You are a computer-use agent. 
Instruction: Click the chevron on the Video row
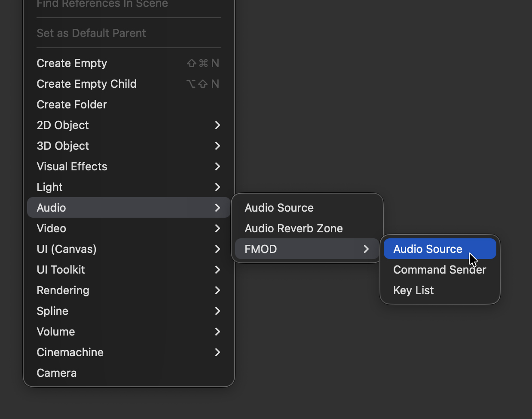click(x=217, y=228)
